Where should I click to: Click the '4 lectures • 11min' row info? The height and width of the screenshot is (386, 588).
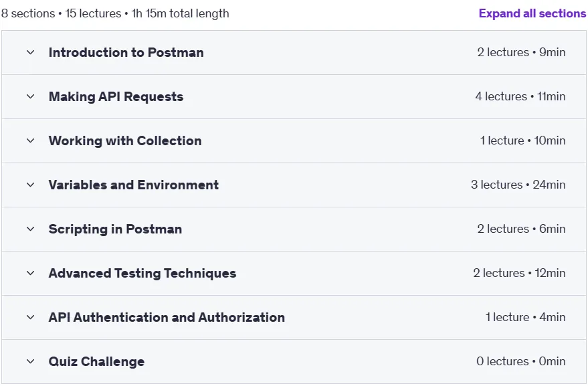(x=520, y=96)
